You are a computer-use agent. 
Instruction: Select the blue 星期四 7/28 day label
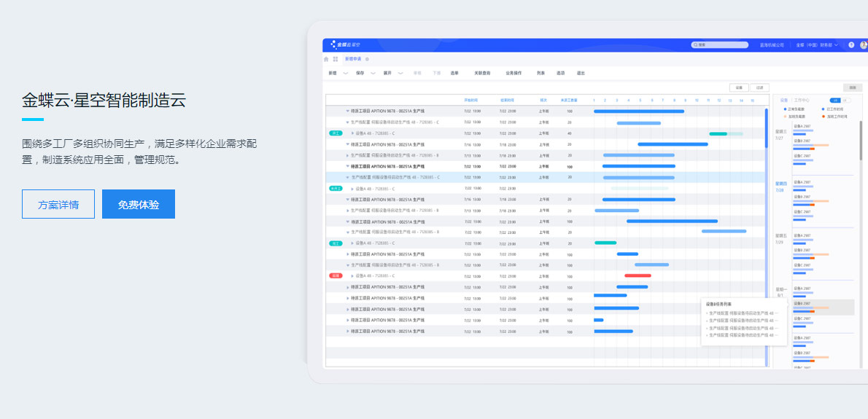[x=780, y=187]
